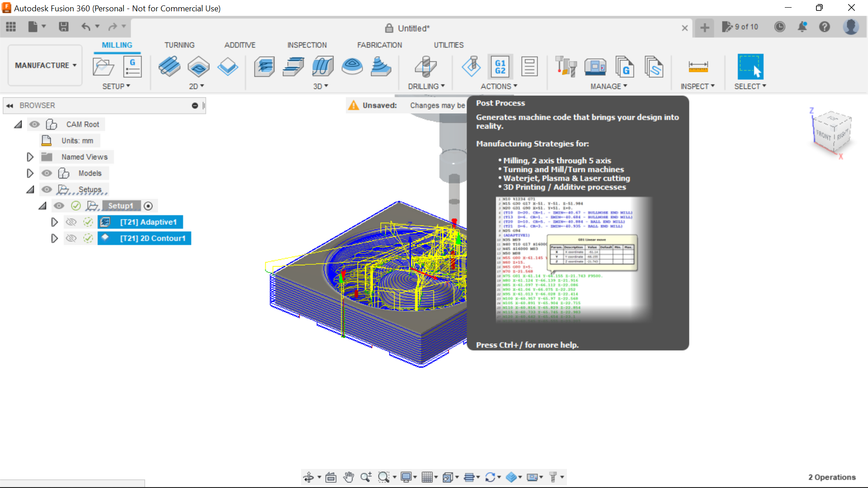Toggle visibility of the Models node
This screenshot has width=868, height=488.
click(x=47, y=173)
